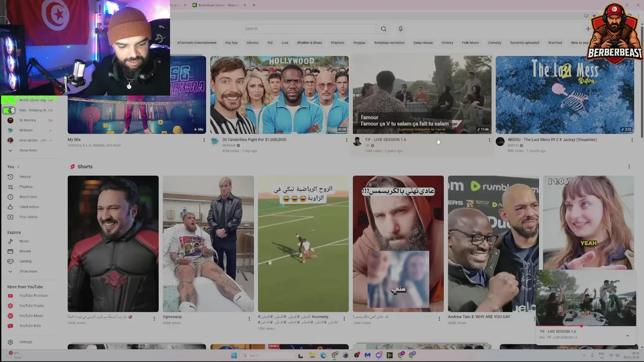This screenshot has height=362, width=644.
Task: Open options menu for TIF LIVE SESSION video
Action: (x=489, y=140)
